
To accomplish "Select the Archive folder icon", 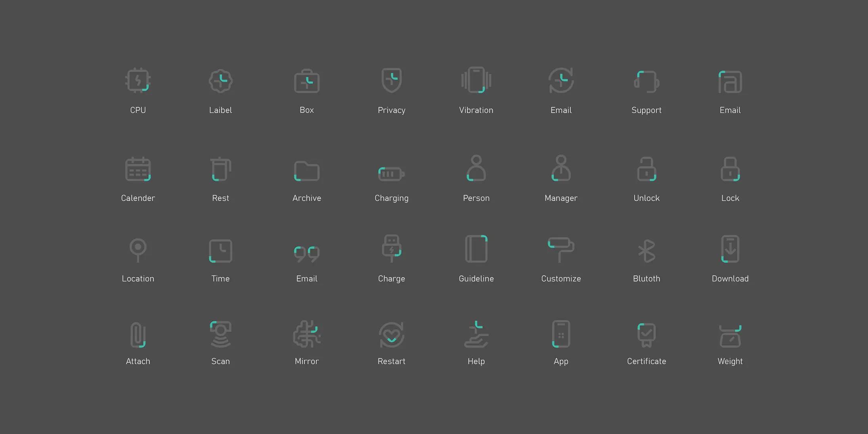I will (306, 171).
